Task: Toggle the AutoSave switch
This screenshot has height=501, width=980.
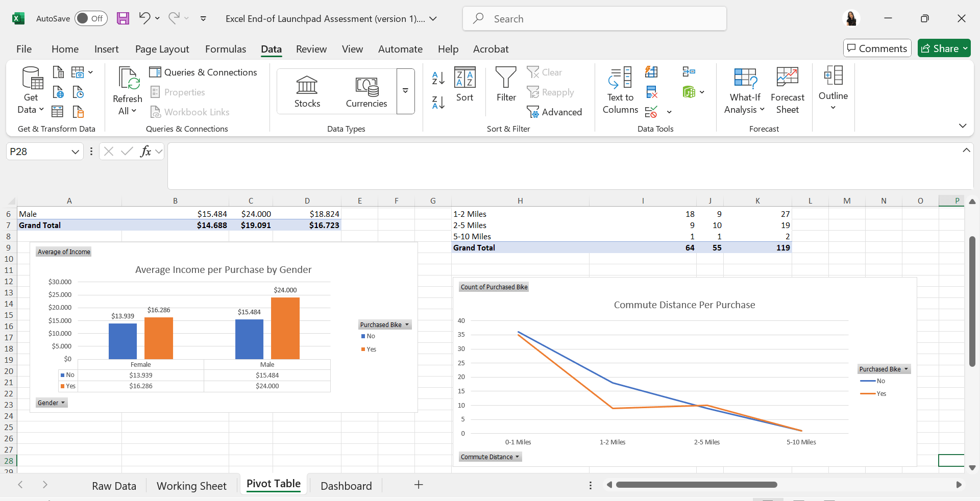Action: [91, 19]
